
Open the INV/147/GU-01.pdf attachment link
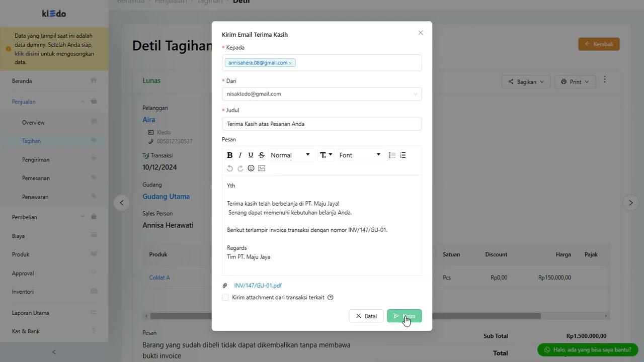[258, 286]
